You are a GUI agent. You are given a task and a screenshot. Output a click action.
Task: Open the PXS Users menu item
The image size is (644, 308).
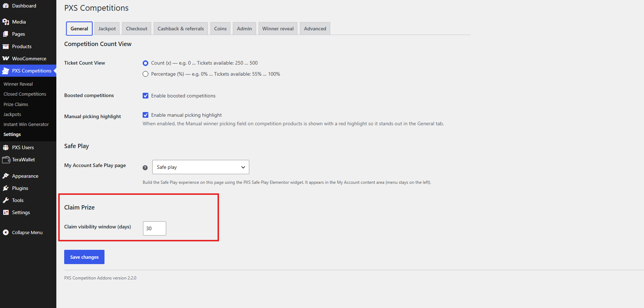[x=28, y=147]
